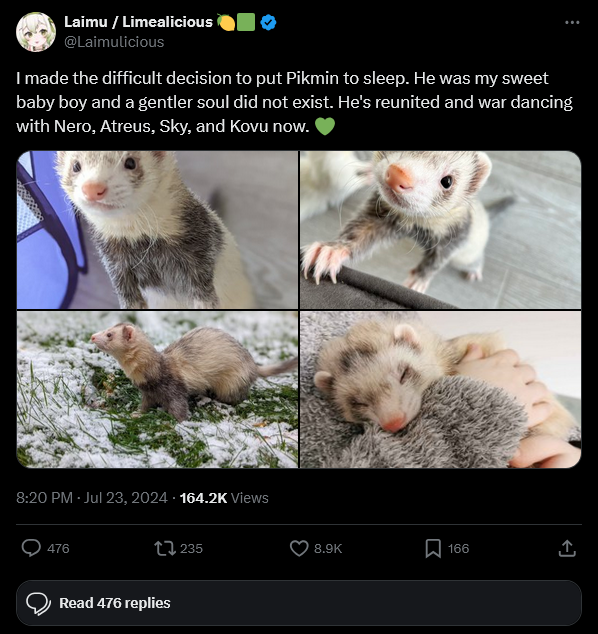This screenshot has width=598, height=634.
Task: Open top-left ferret photo by blue playpen
Action: click(157, 230)
